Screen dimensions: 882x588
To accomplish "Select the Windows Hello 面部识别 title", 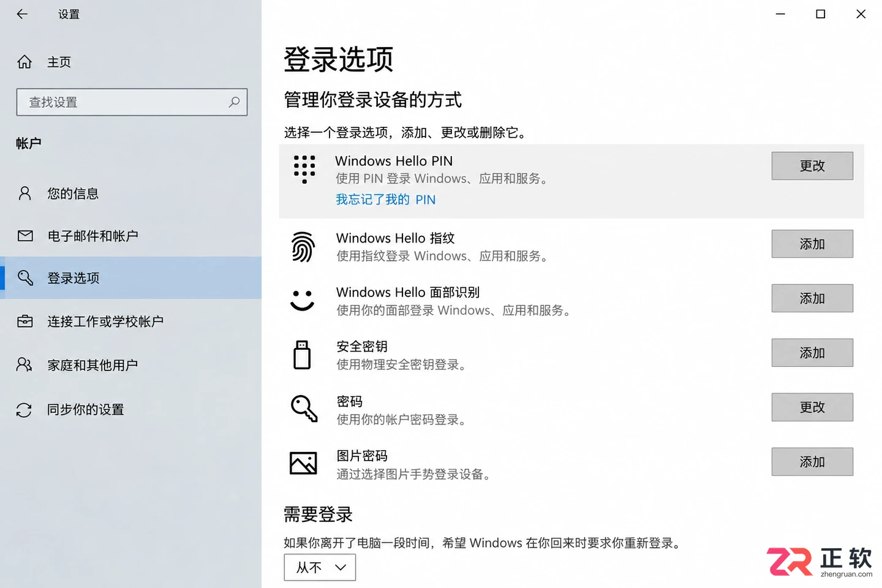I will [408, 293].
